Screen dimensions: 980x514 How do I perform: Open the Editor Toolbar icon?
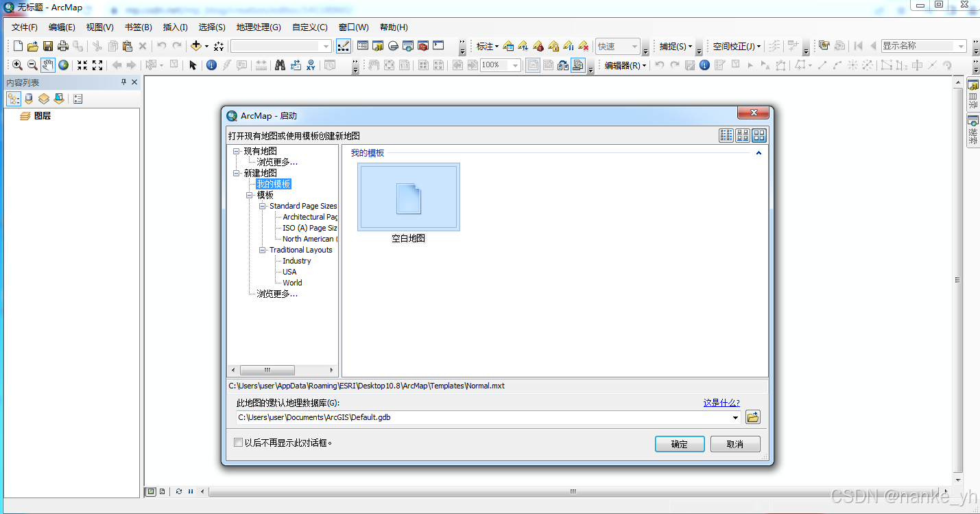pos(344,46)
